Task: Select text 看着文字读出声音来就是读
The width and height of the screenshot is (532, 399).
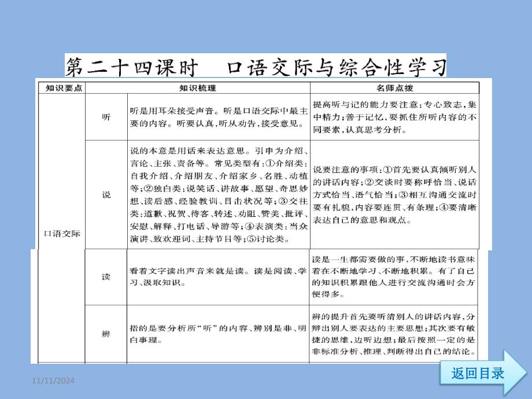Action: (x=187, y=271)
